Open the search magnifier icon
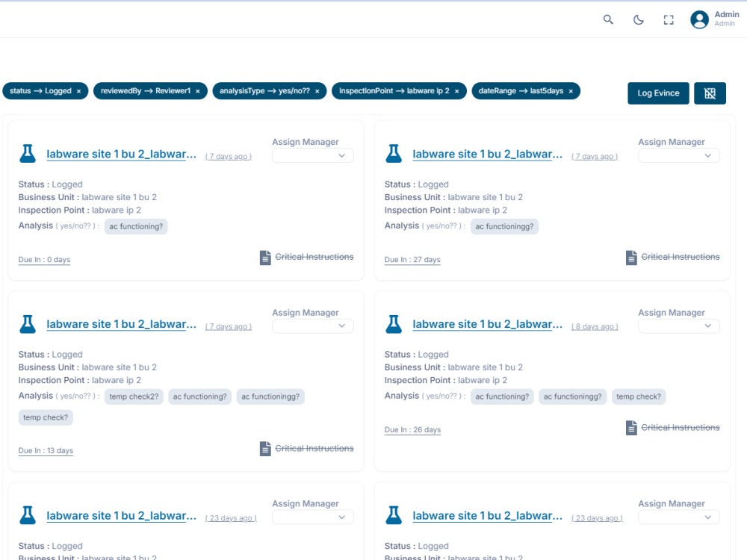747x560 pixels. click(x=608, y=19)
